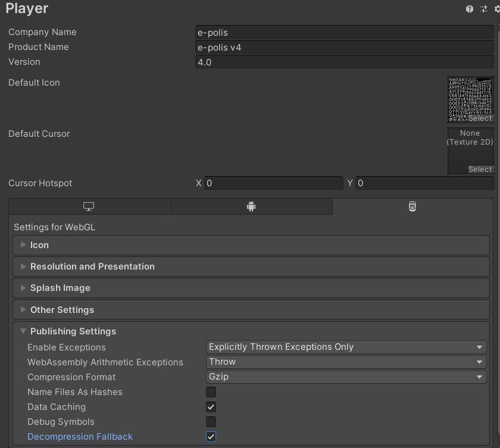500x448 pixels.
Task: Click the Company Name input field
Action: point(345,33)
